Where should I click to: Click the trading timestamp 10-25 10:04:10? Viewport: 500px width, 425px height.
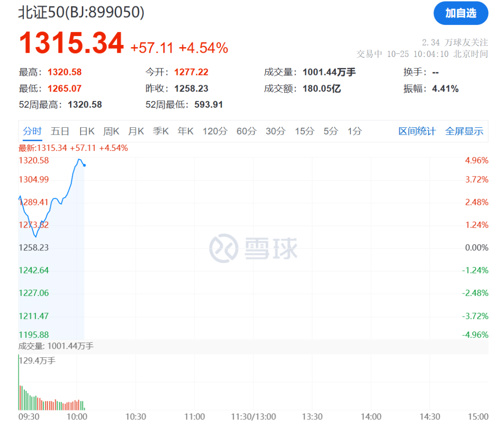pyautogui.click(x=418, y=54)
